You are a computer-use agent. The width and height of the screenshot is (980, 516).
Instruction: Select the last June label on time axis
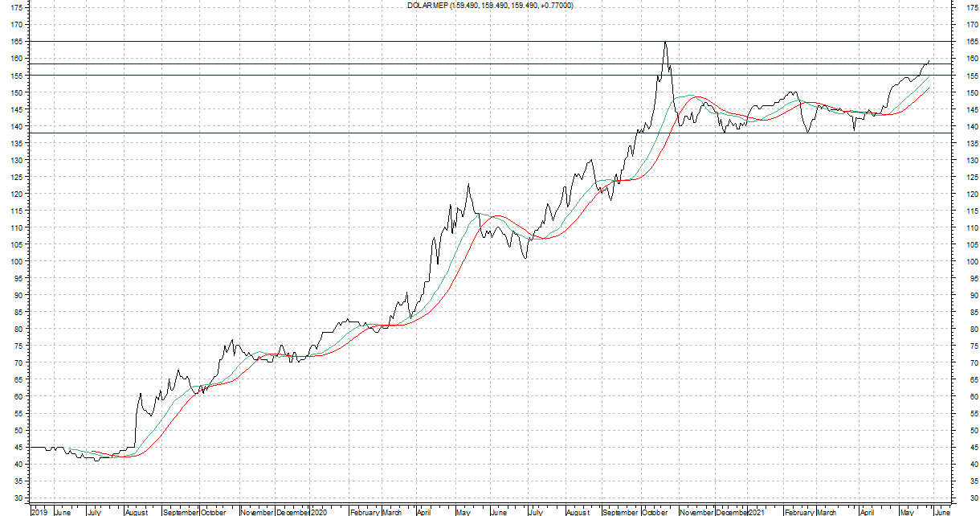click(943, 511)
